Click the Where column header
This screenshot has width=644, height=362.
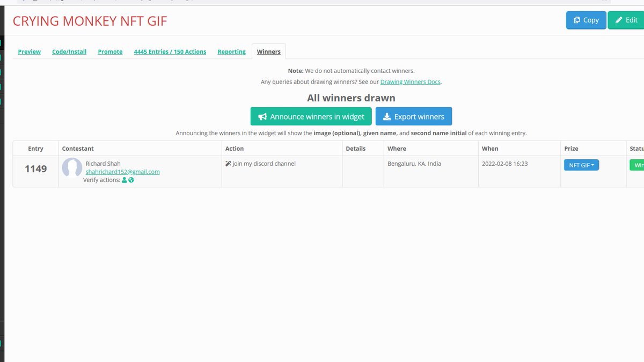[397, 149]
